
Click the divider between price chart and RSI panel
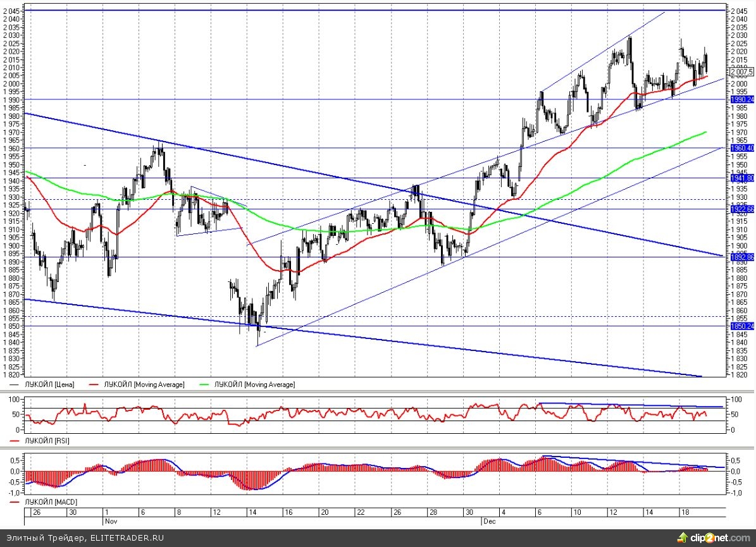coord(378,391)
